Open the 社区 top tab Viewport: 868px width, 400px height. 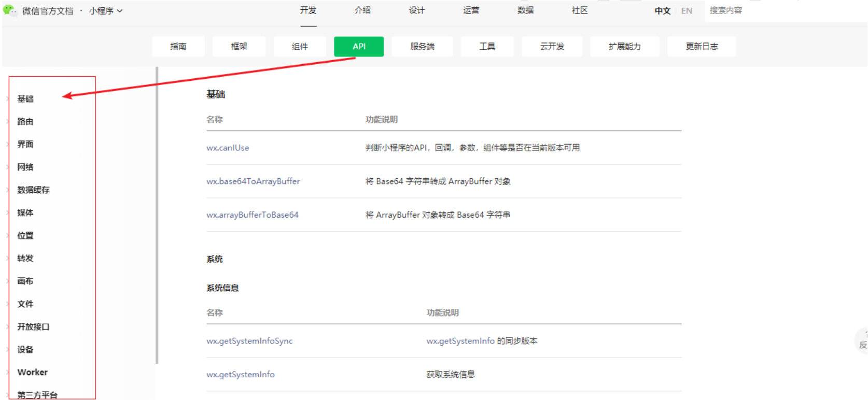click(580, 10)
